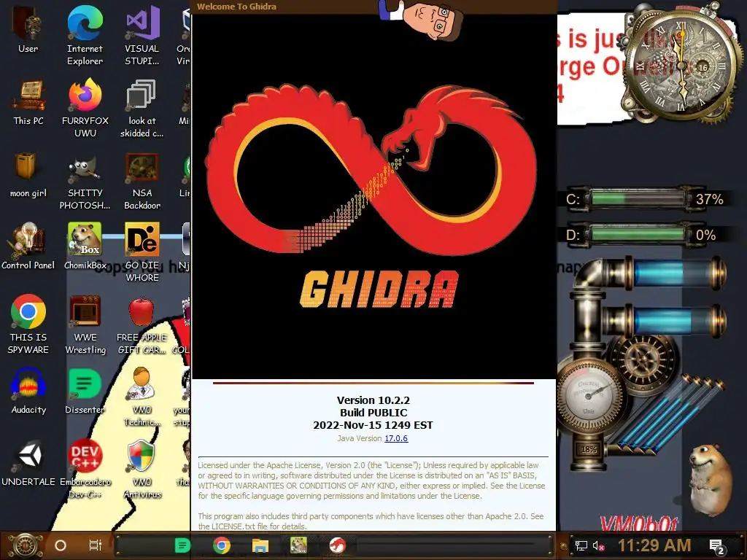Click the Welcome To Ghidra title bar
The image size is (747, 560).
(374, 7)
